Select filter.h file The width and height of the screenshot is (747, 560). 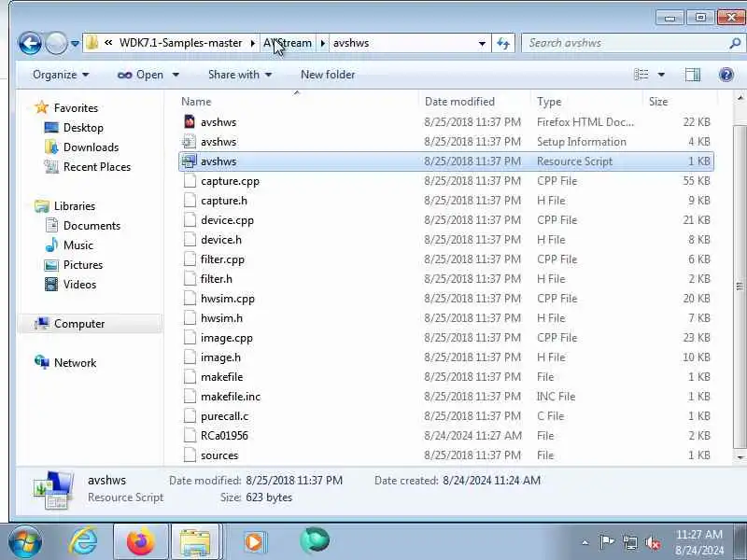446,278
